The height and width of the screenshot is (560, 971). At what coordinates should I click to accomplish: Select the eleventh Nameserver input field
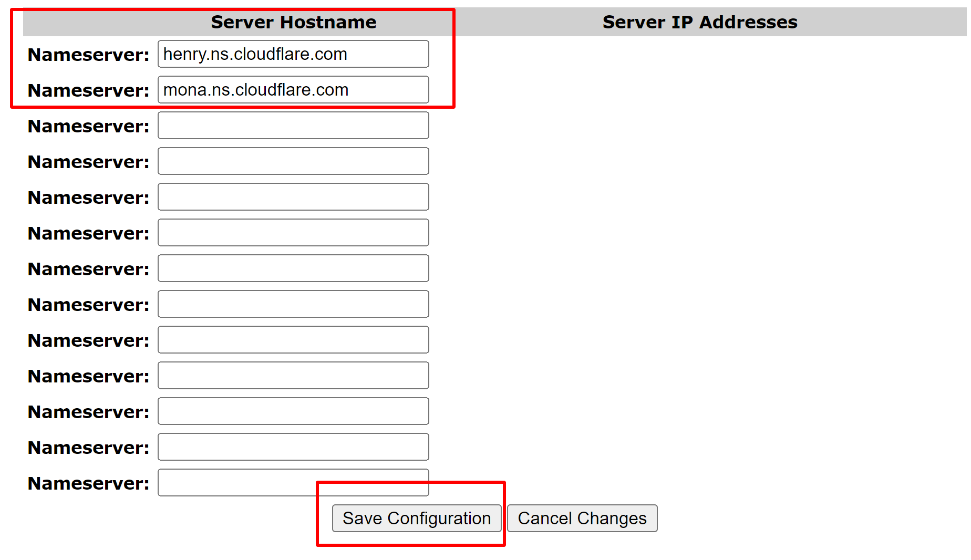[293, 411]
